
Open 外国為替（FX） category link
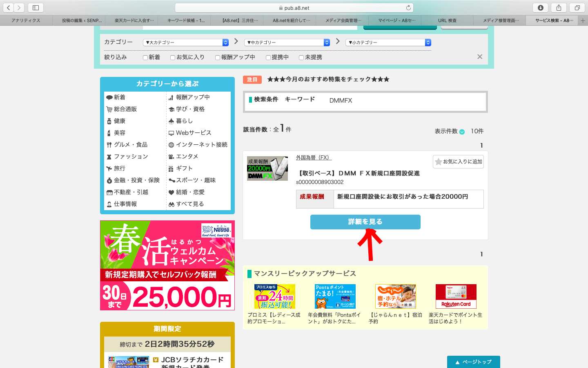(314, 157)
